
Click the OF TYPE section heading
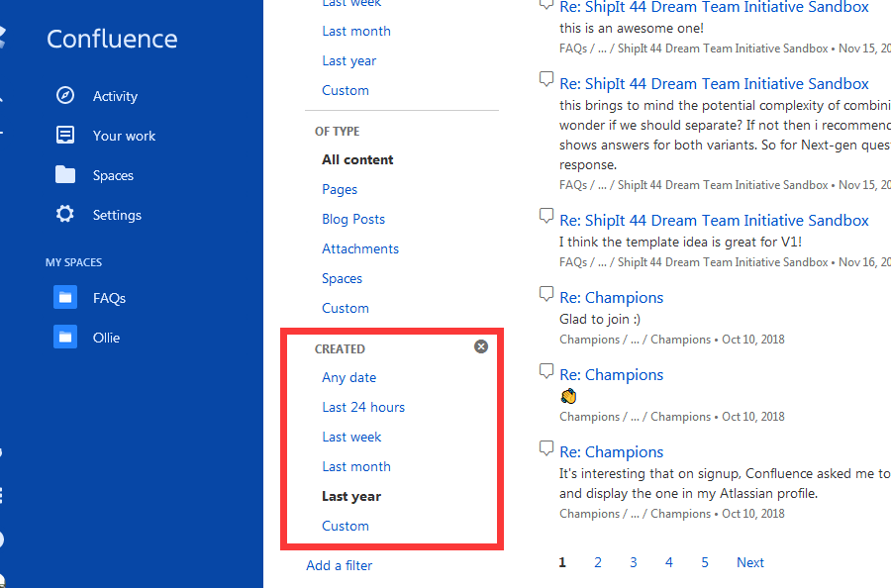337,132
